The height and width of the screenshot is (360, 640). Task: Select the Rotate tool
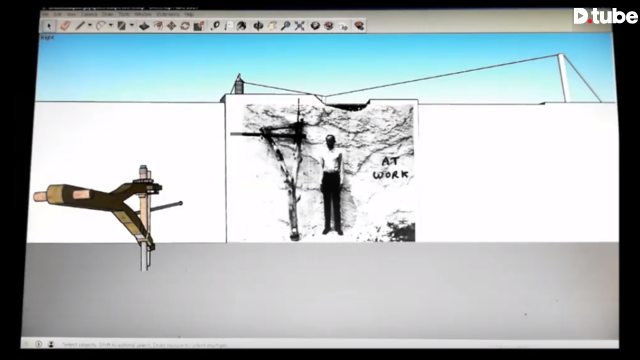tap(185, 27)
